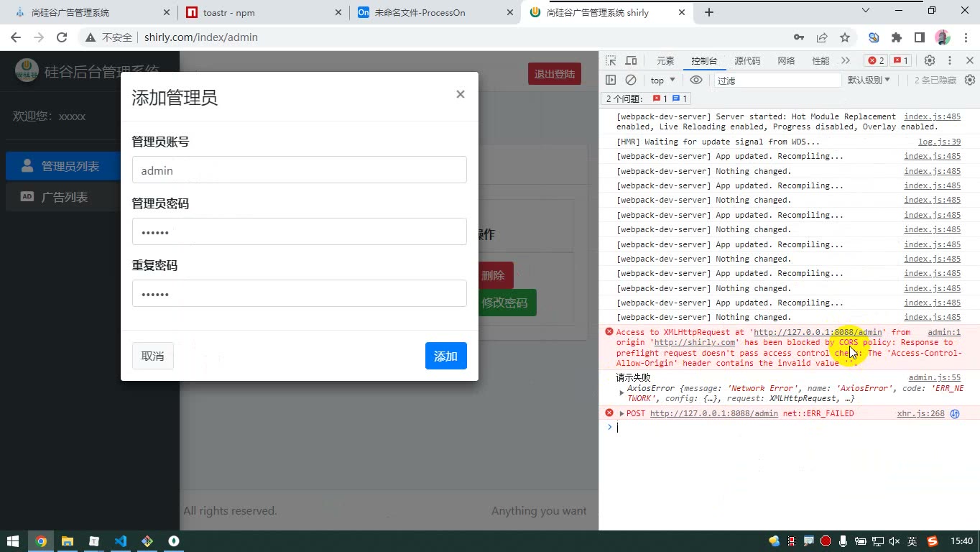Close the DevTools panel
Image resolution: width=980 pixels, height=552 pixels.
[x=970, y=60]
